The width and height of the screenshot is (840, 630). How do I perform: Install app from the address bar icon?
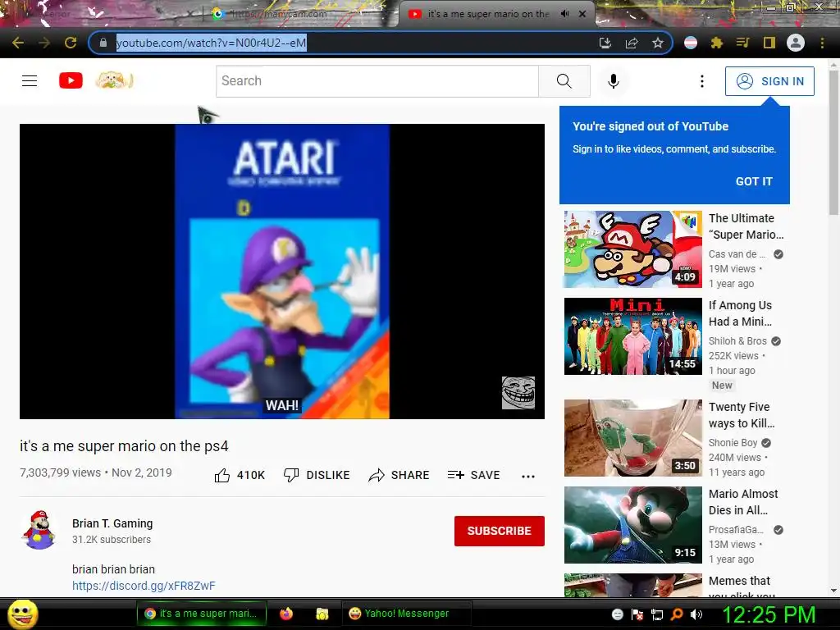click(x=605, y=43)
